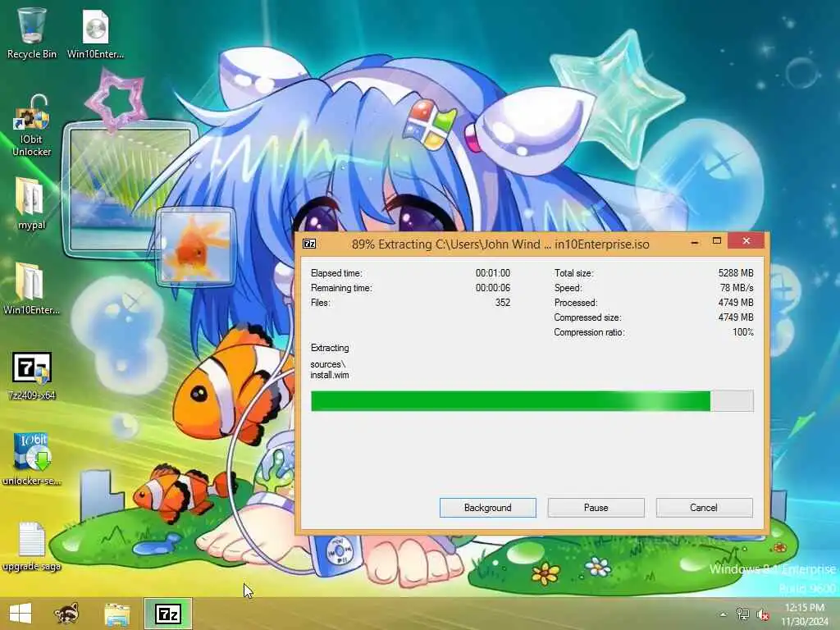Click the extracting window title text
The image size is (840, 630).
(500, 244)
